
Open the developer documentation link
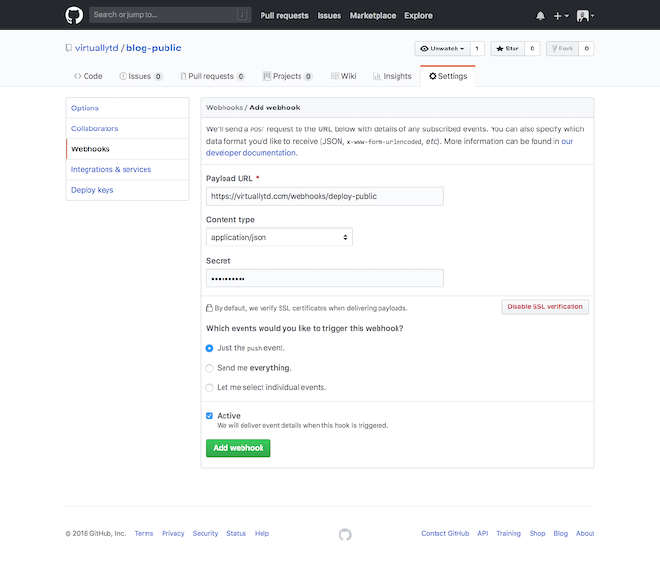(251, 153)
